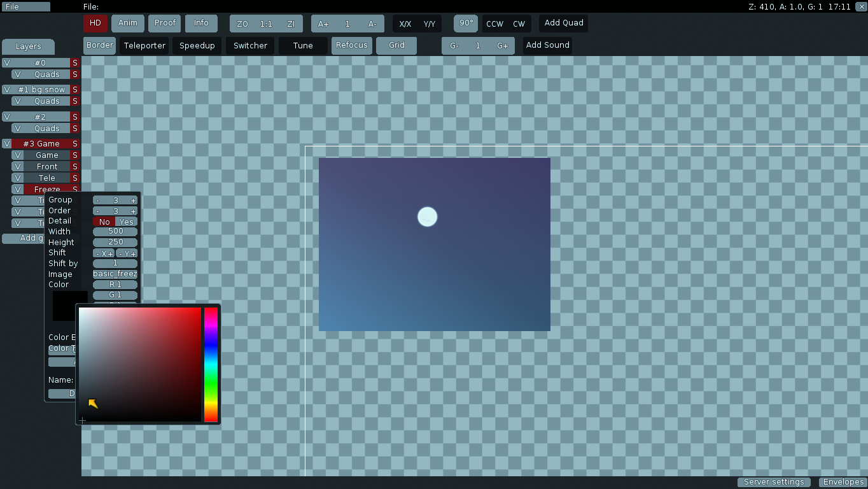The height and width of the screenshot is (489, 868).
Task: Open Server settings panel
Action: pyautogui.click(x=774, y=482)
